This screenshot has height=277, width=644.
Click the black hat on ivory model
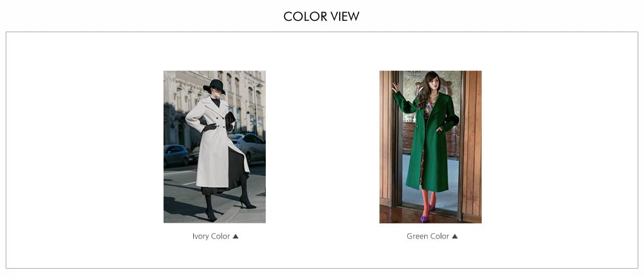click(x=215, y=86)
